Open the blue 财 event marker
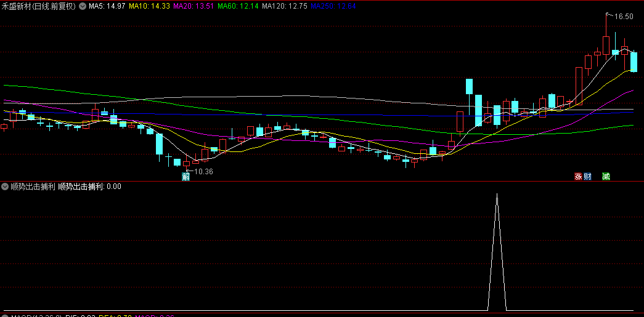 [x=587, y=177]
